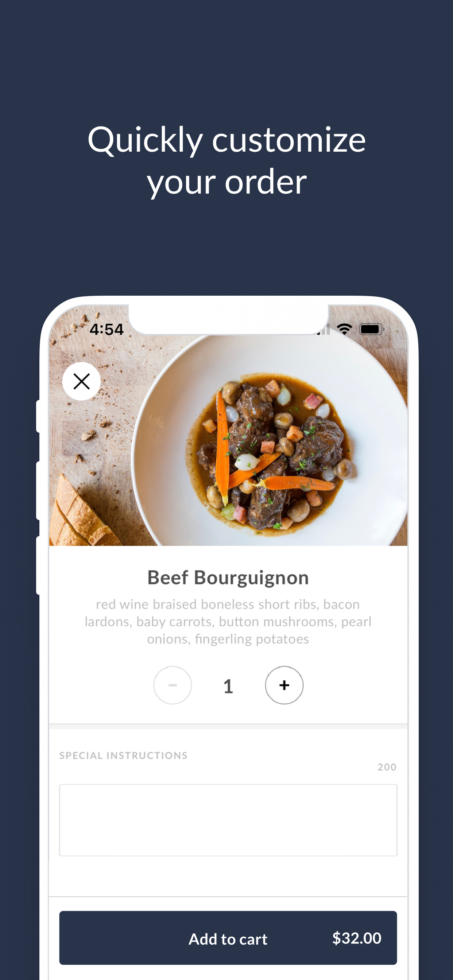Click the SPECIAL INSTRUCTIONS label
This screenshot has height=980, width=453.
(123, 755)
